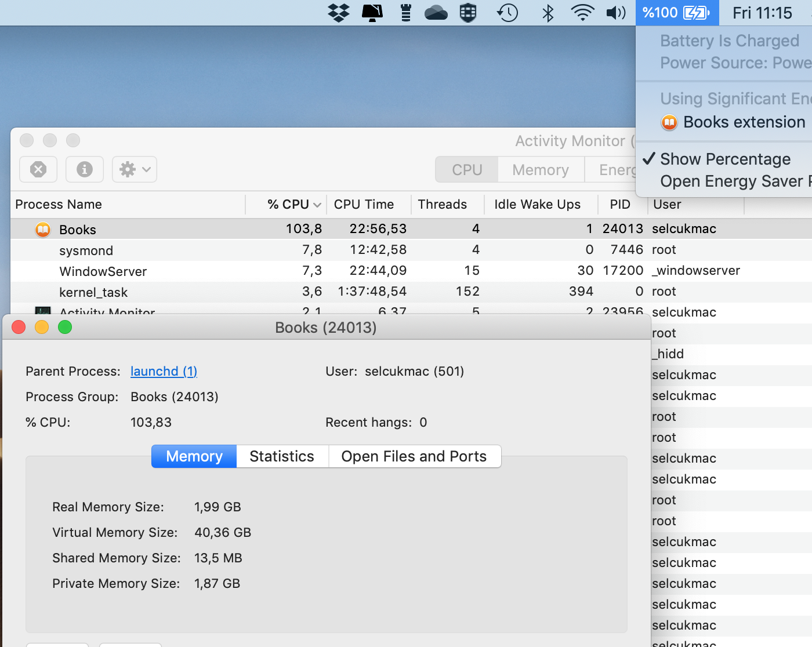
Task: Click the Bluetooth menu bar icon
Action: (548, 12)
